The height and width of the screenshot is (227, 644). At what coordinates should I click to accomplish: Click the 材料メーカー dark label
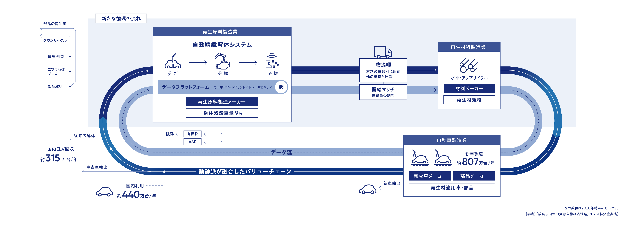point(469,88)
